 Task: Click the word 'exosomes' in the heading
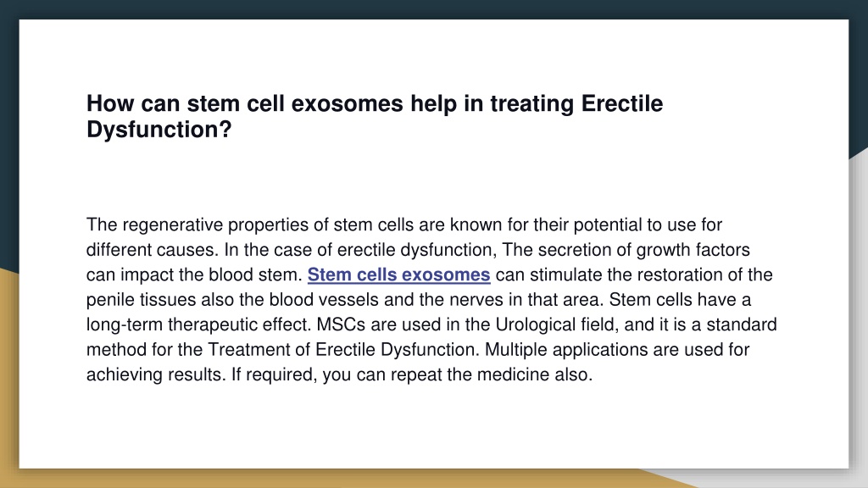(347, 103)
